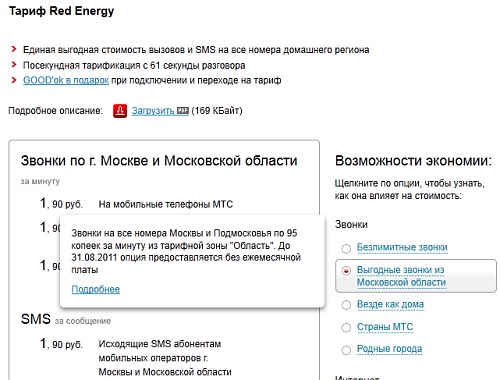
Task: Click the red arrow bullet before Единая выгодная стоимость
Action: (x=14, y=49)
